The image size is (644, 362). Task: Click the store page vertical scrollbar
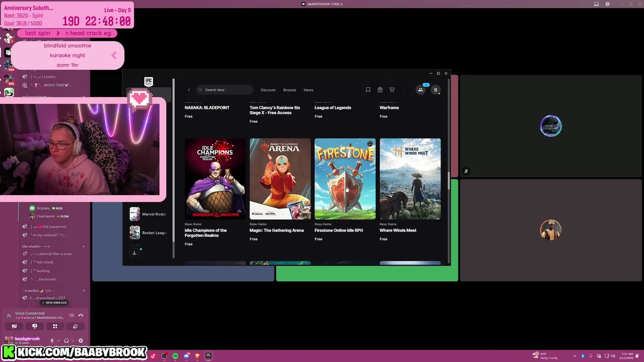[x=448, y=180]
